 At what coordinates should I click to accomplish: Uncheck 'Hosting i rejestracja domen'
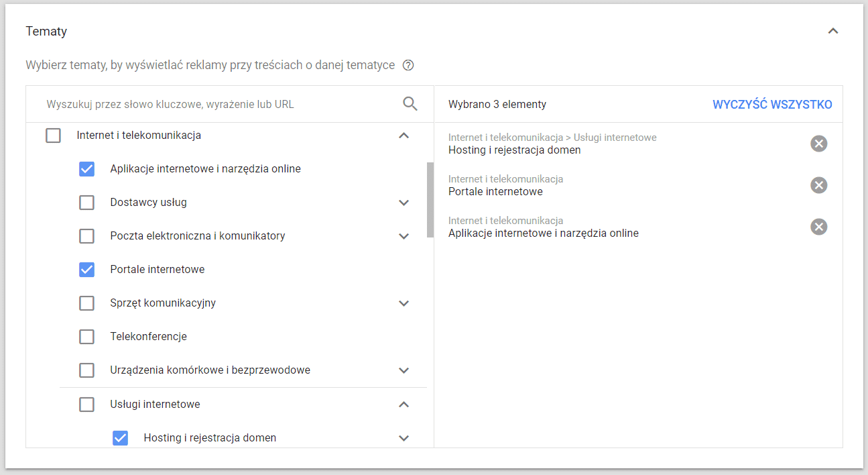(120, 437)
